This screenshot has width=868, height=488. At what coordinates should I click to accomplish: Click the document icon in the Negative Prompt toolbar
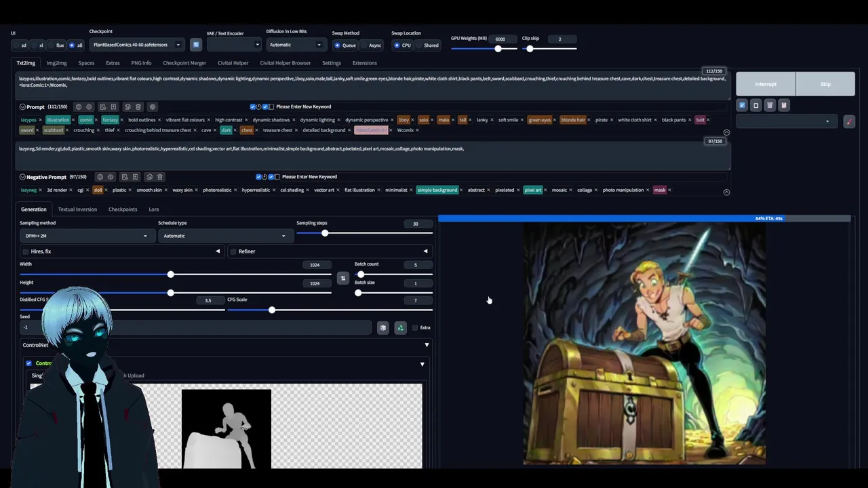[x=124, y=177]
